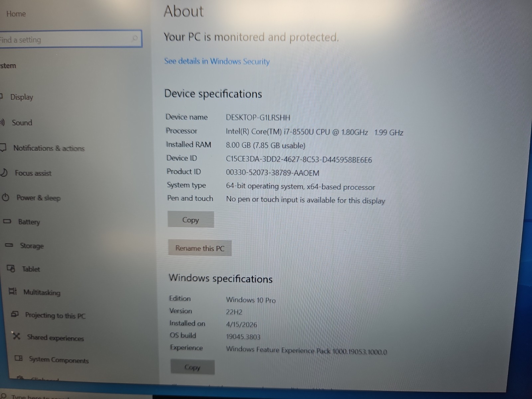Viewport: 532px width, 399px height.
Task: Open Battery settings
Action: pyautogui.click(x=29, y=222)
